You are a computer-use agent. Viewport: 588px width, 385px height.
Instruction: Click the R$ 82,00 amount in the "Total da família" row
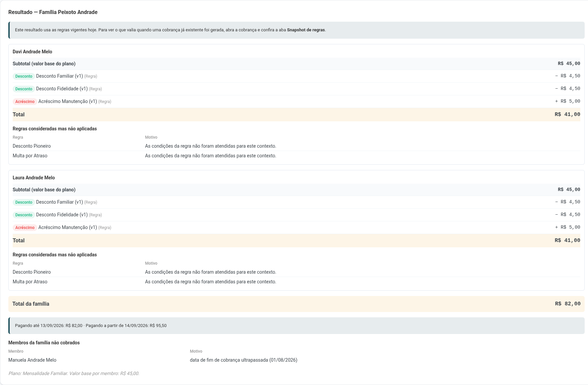tap(568, 304)
